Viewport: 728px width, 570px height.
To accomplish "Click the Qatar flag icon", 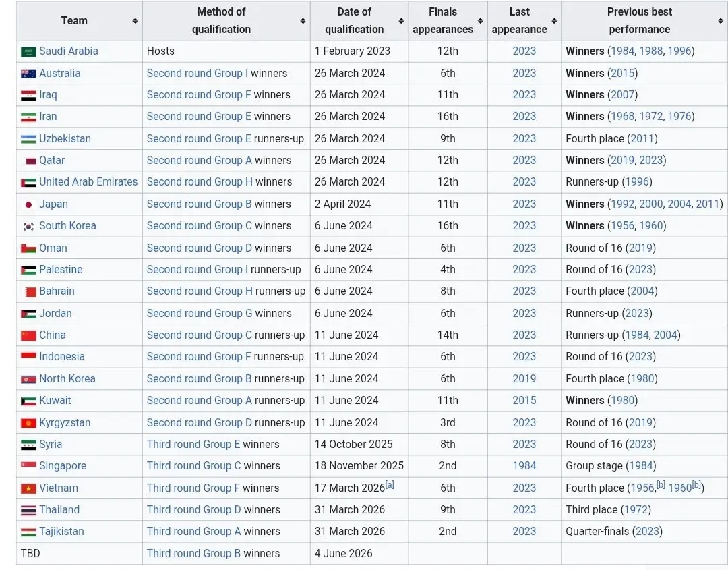I will click(x=30, y=161).
